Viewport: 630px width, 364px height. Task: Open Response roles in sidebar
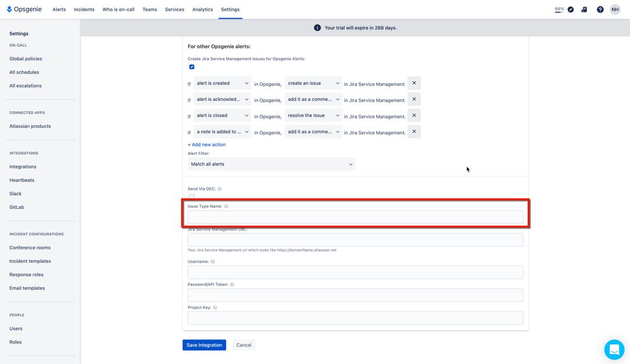point(27,274)
